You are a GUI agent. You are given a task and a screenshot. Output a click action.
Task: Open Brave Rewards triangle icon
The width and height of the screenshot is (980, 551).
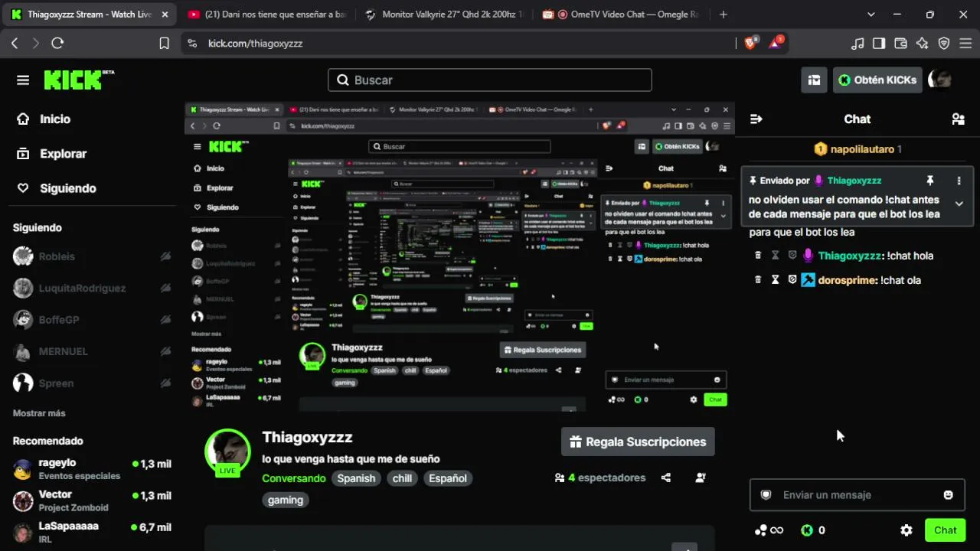pyautogui.click(x=776, y=43)
